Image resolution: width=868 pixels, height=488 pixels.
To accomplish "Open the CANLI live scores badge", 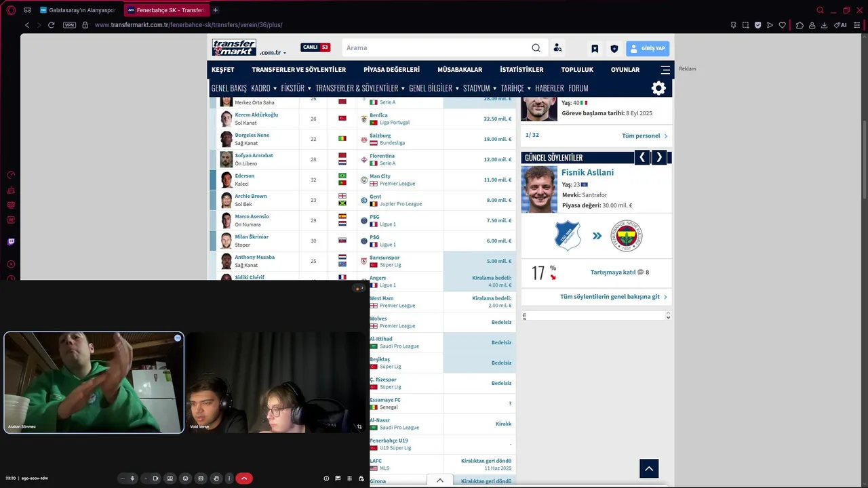I will pyautogui.click(x=315, y=47).
